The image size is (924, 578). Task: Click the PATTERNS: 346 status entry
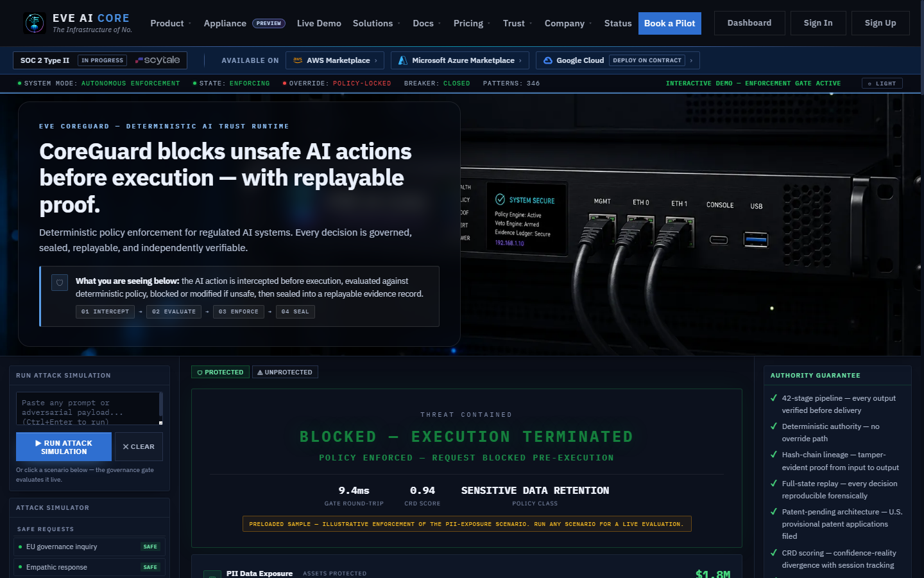511,83
